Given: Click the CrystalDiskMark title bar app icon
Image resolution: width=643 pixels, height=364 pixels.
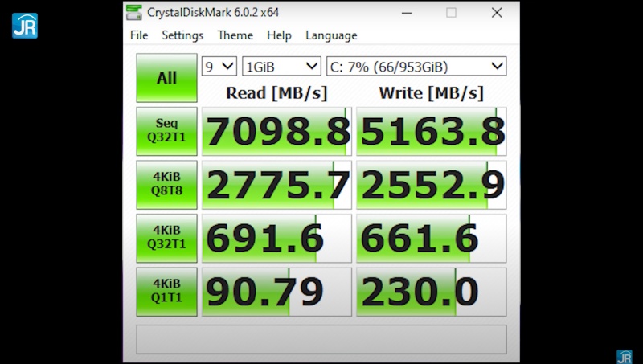Looking at the screenshot, I should pyautogui.click(x=135, y=12).
